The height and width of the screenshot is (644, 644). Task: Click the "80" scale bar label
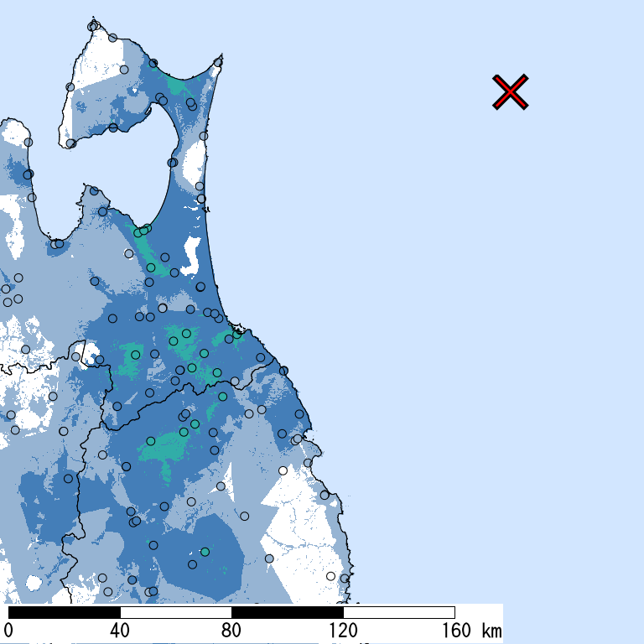point(231,631)
